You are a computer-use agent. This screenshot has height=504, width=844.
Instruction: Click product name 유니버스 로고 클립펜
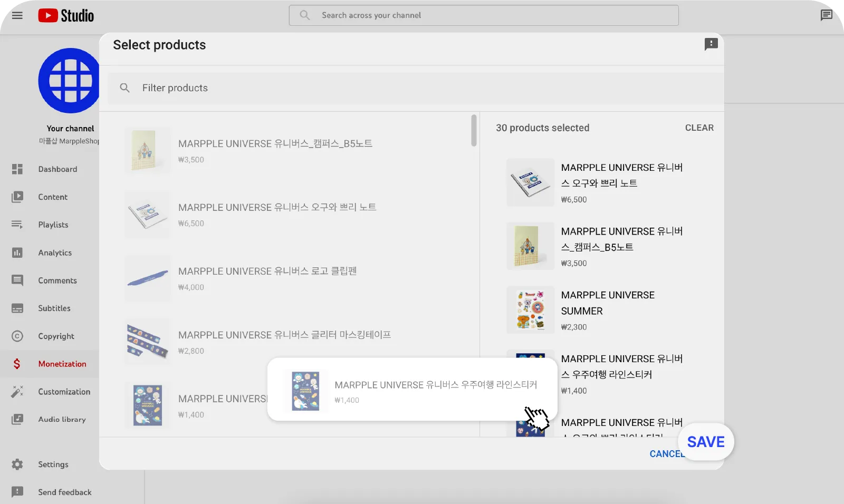pyautogui.click(x=267, y=271)
